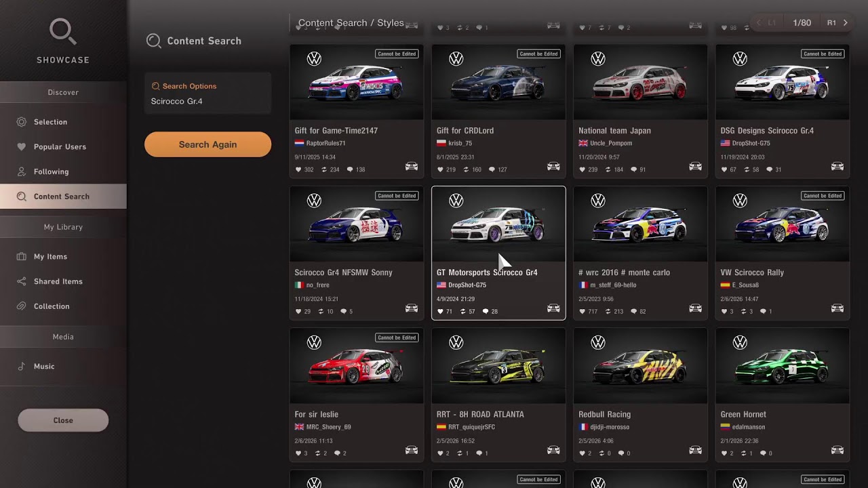The height and width of the screenshot is (488, 868).
Task: Click user no_frere
Action: pyautogui.click(x=317, y=285)
